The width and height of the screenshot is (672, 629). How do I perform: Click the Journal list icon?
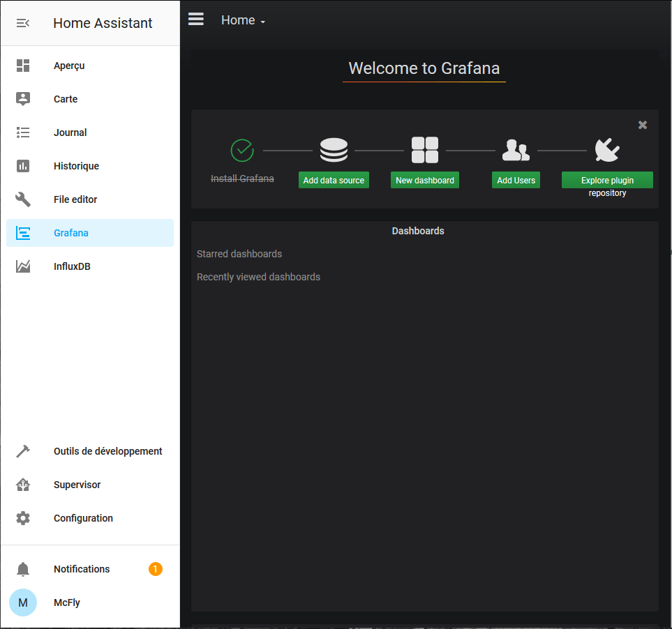pyautogui.click(x=23, y=132)
